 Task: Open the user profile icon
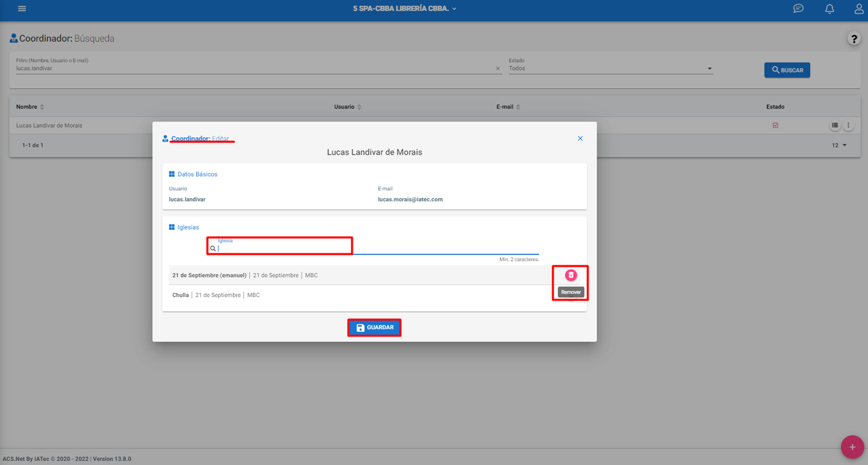coord(859,8)
